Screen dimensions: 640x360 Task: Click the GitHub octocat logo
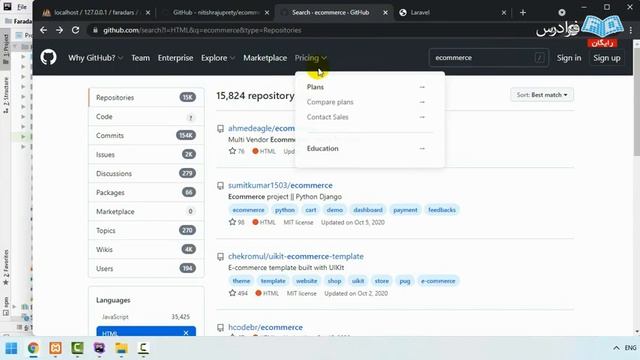(49, 58)
